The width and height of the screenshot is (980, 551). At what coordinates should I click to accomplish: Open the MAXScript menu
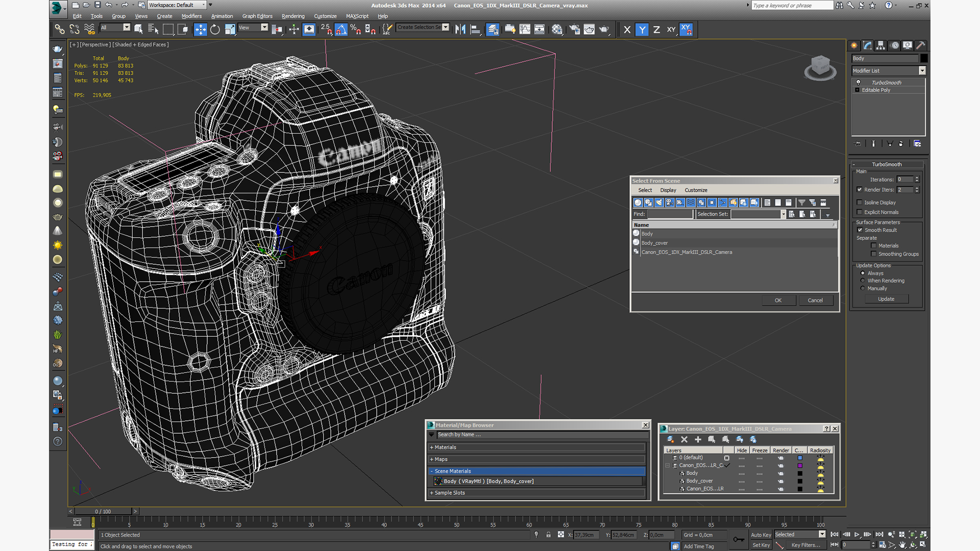[357, 16]
